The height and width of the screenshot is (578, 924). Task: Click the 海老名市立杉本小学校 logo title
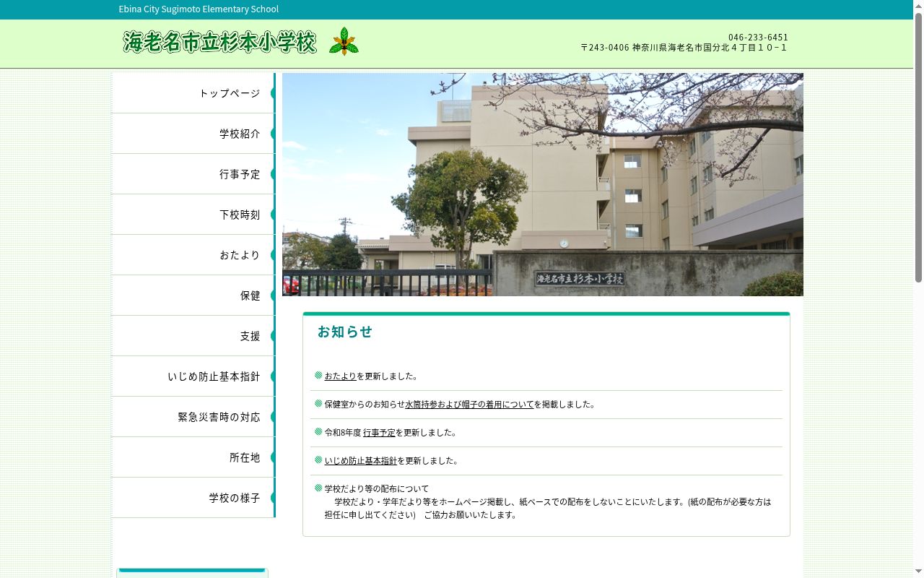219,42
